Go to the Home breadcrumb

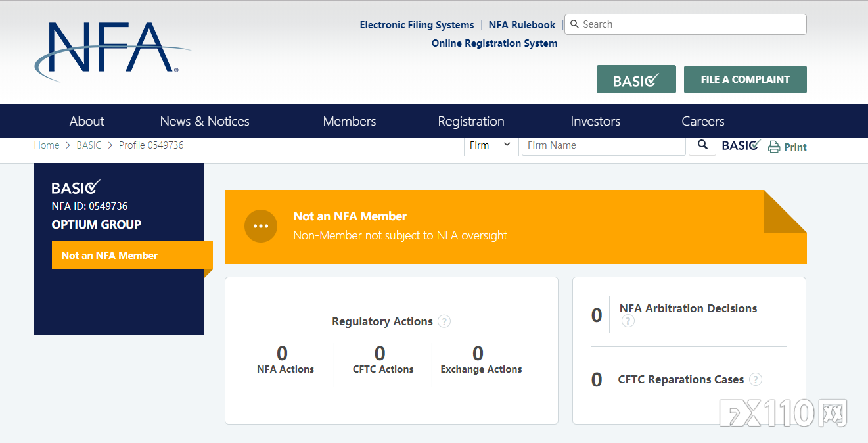(47, 145)
